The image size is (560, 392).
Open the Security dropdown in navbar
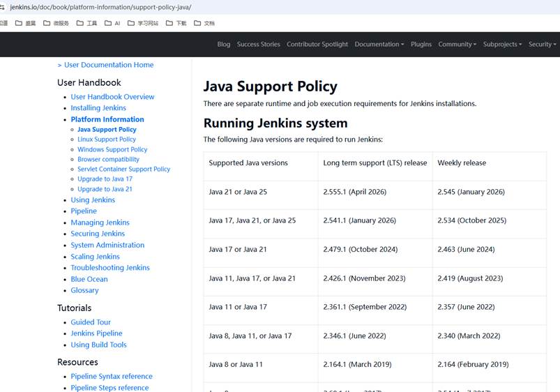542,45
